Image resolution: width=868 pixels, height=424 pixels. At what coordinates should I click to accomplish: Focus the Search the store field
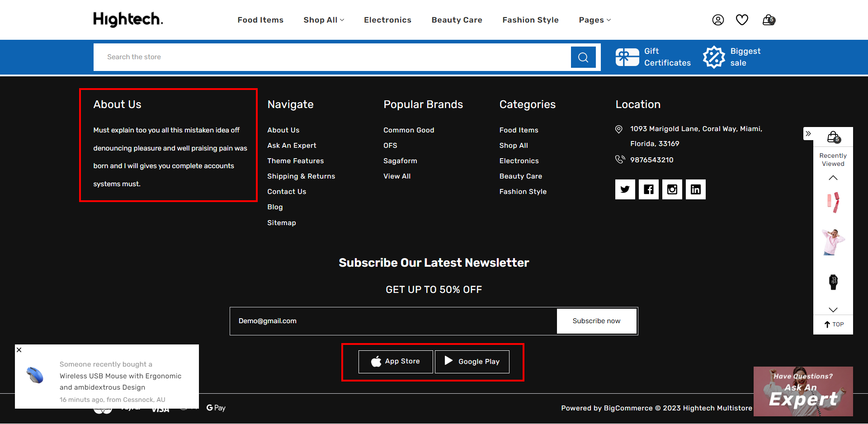tap(332, 57)
